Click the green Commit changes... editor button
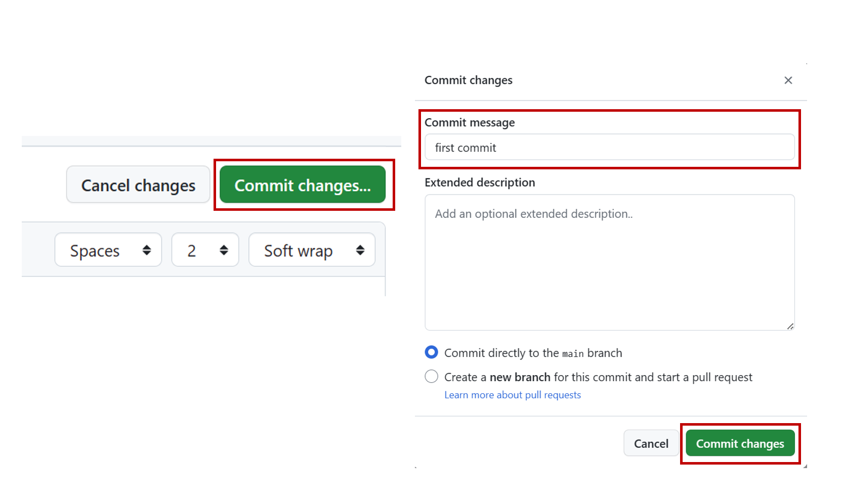This screenshot has height=504, width=842. pyautogui.click(x=303, y=185)
